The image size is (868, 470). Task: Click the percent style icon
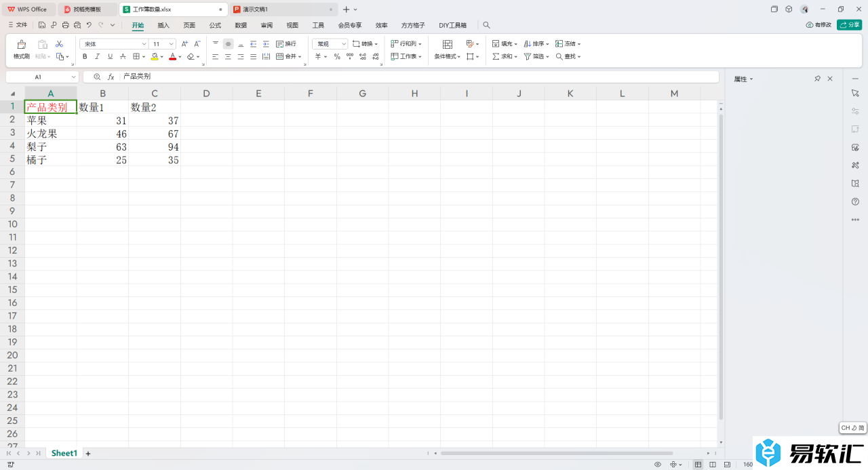[x=337, y=56]
